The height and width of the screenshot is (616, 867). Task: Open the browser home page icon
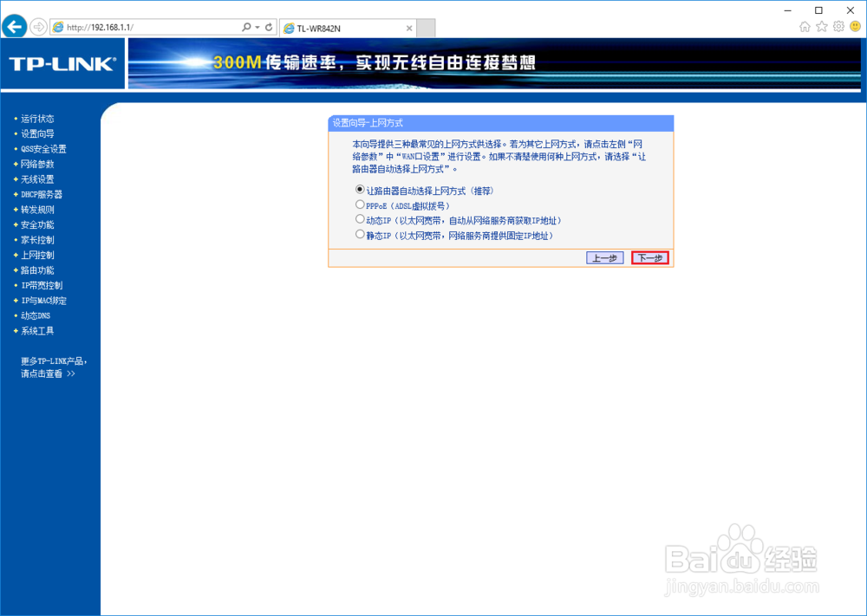(x=805, y=27)
